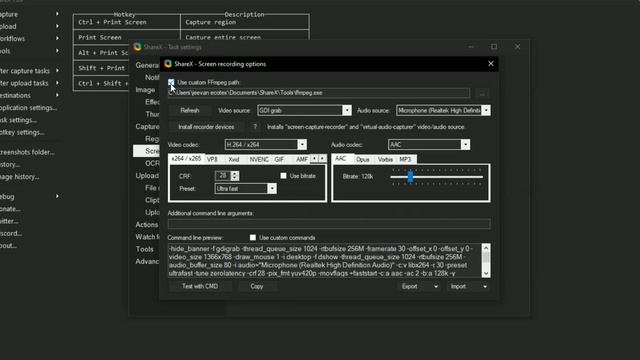Screen dimensions: 640x360
Task: Click the command line preview text box
Action: tap(325, 261)
